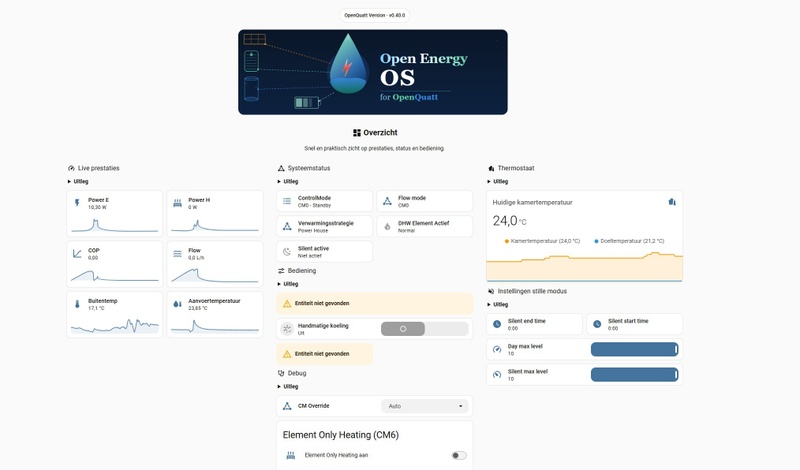Open the Aanvoertemperatuur tile
800x470 pixels.
[215, 315]
